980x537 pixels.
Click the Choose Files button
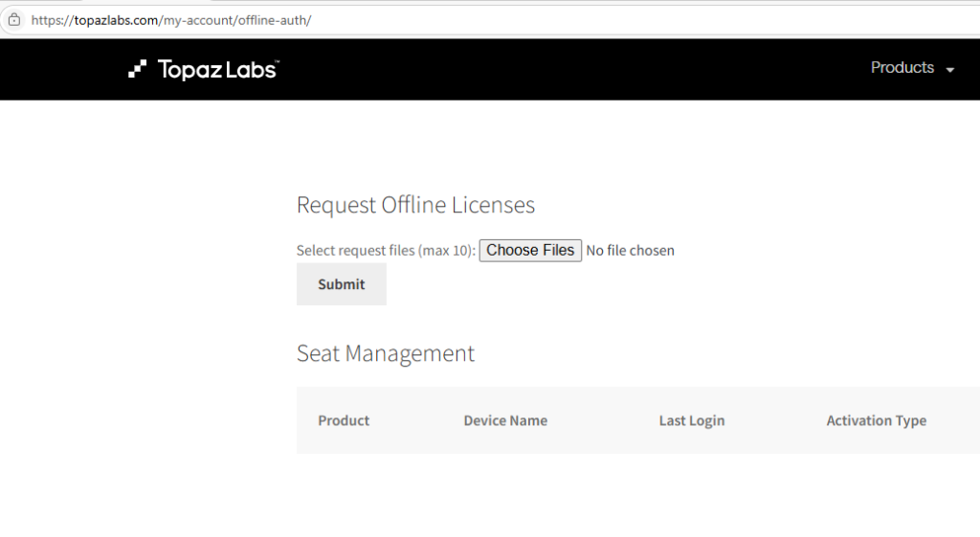point(530,250)
